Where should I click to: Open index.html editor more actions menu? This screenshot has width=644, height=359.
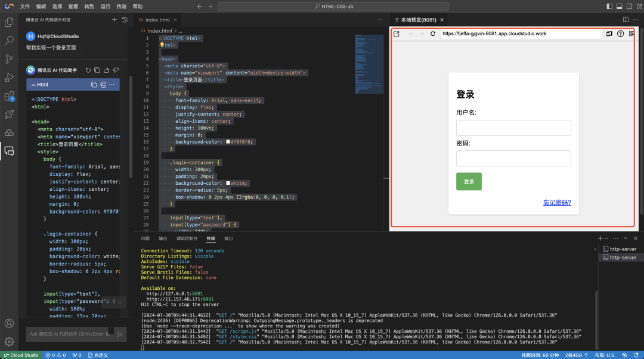click(380, 20)
